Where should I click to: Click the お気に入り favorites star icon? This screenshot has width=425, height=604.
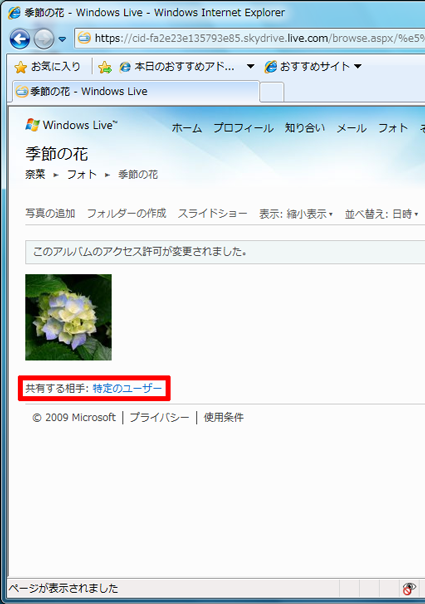point(20,67)
